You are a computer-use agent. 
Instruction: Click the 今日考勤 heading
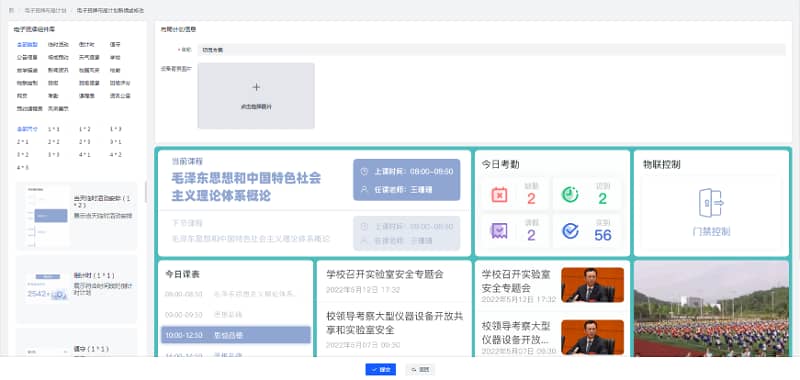pyautogui.click(x=501, y=164)
